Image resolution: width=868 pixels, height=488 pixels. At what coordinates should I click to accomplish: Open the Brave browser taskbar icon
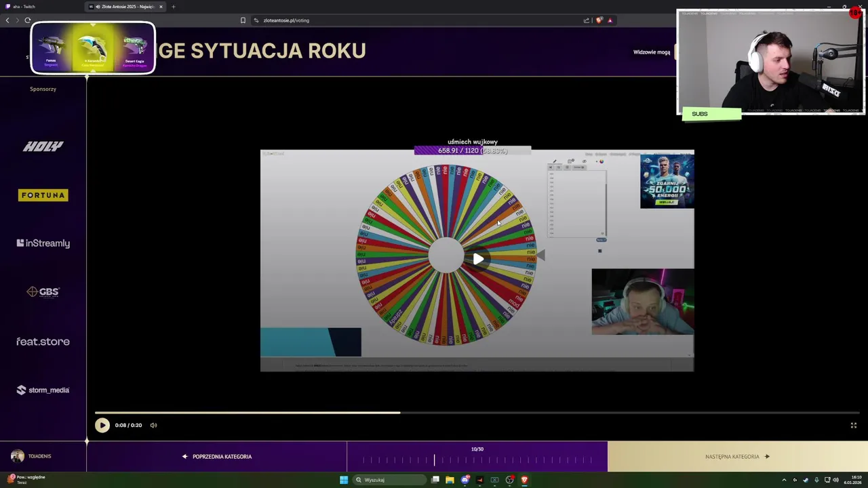(524, 480)
